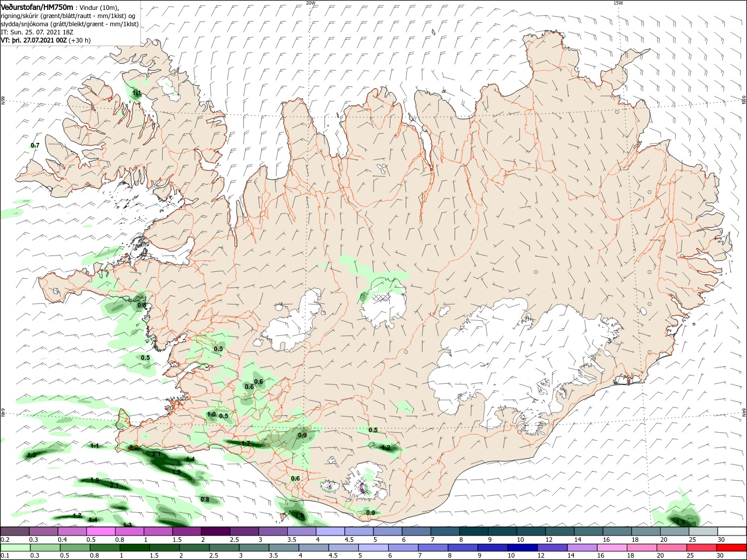The image size is (747, 560).
Task: Select lightest green lower swatch between 0.1 and 0.3
Action: coord(15,548)
